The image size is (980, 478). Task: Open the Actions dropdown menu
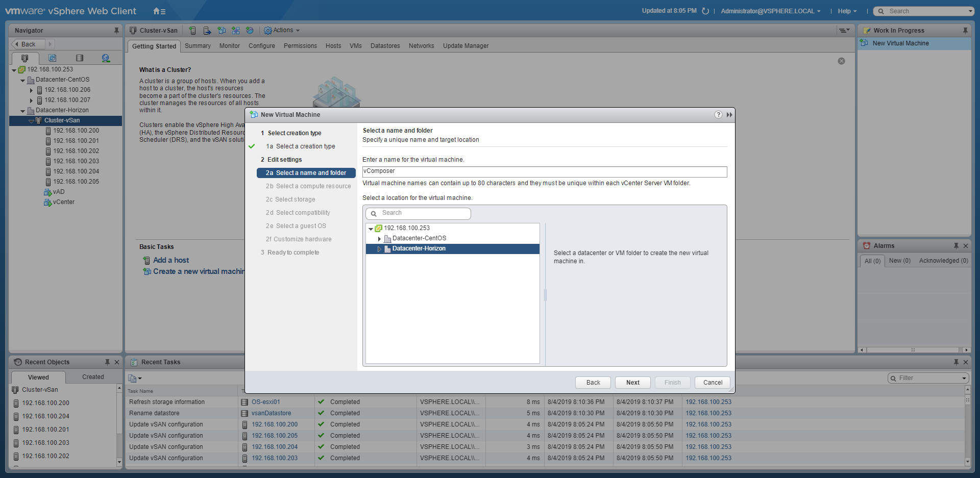pyautogui.click(x=282, y=31)
